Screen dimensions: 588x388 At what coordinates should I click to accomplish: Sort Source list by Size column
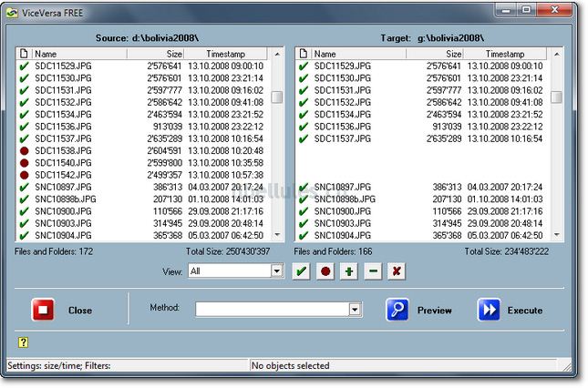pyautogui.click(x=156, y=54)
